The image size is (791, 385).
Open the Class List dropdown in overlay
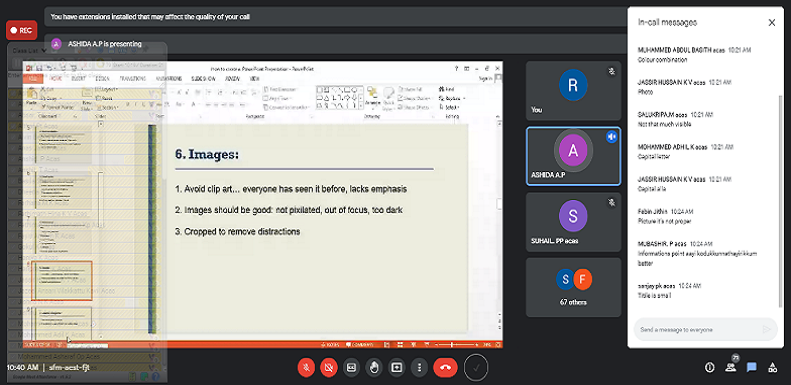(29, 50)
